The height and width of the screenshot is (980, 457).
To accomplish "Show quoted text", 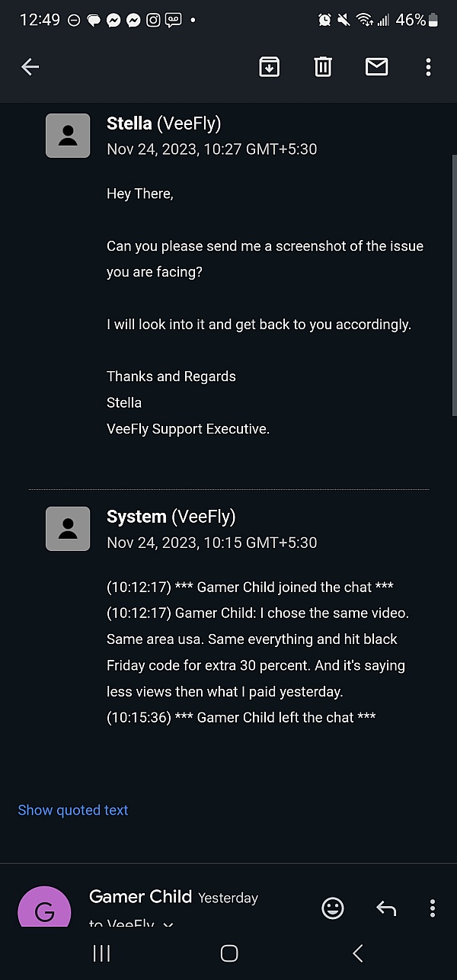I will 73,810.
